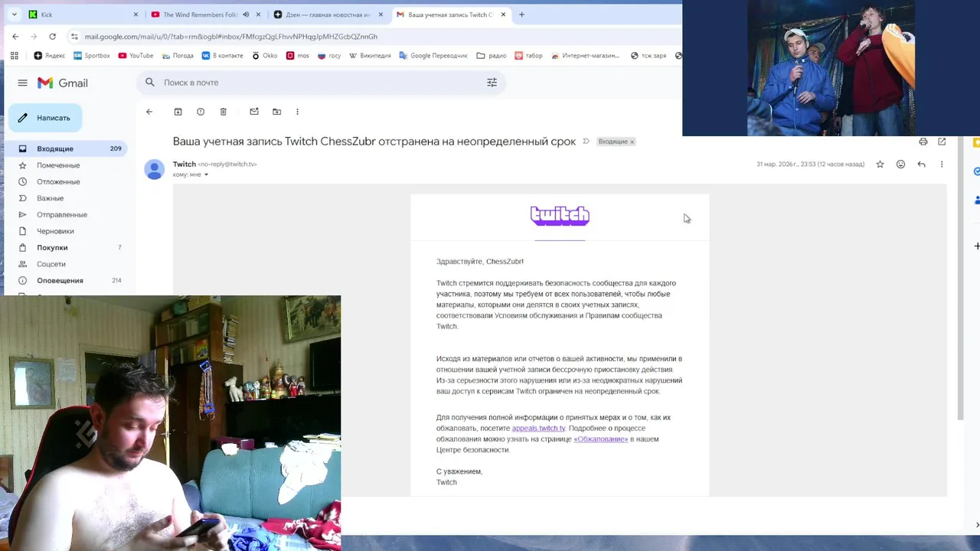Click the Gmail logo
This screenshot has width=980, height=551.
click(x=63, y=83)
